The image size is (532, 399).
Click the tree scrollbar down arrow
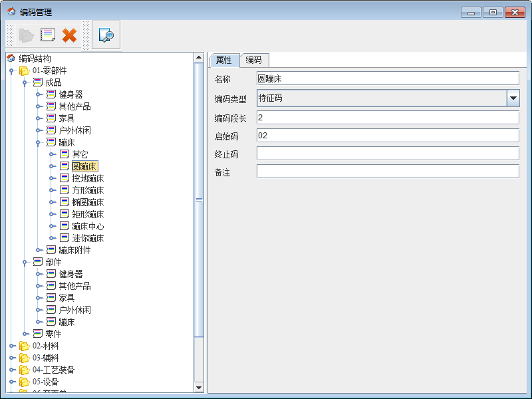[x=199, y=387]
